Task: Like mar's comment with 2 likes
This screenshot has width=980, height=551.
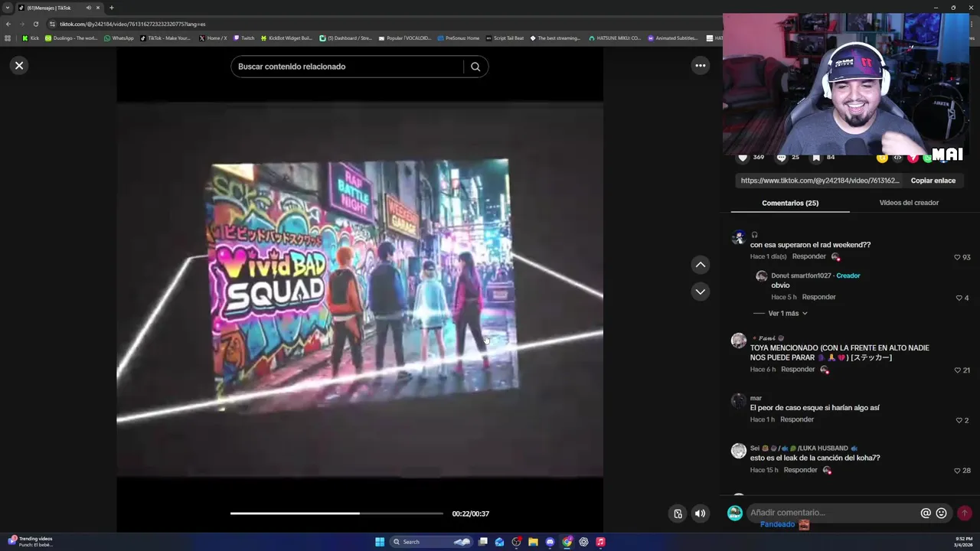Action: tap(959, 420)
